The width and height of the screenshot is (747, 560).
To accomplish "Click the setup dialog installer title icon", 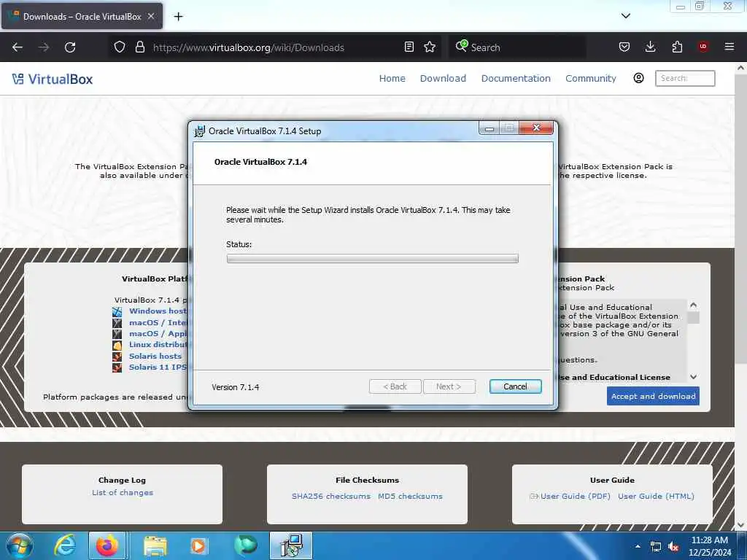I will 199,131.
